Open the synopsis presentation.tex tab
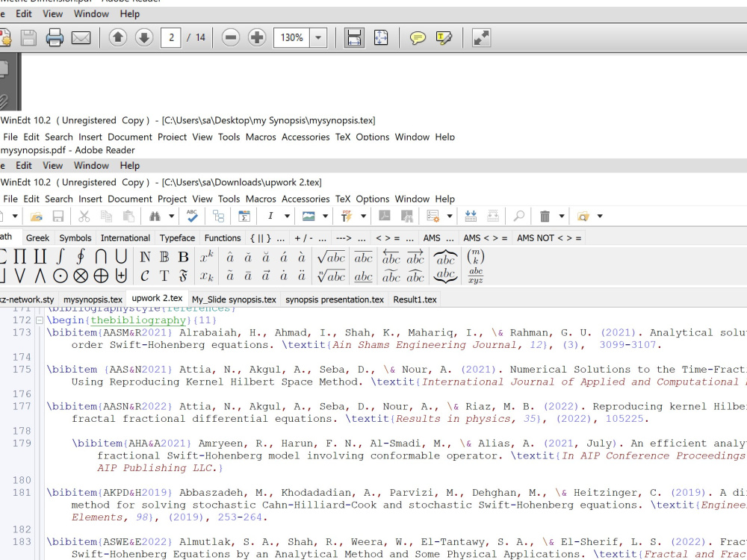747x560 pixels. point(335,299)
